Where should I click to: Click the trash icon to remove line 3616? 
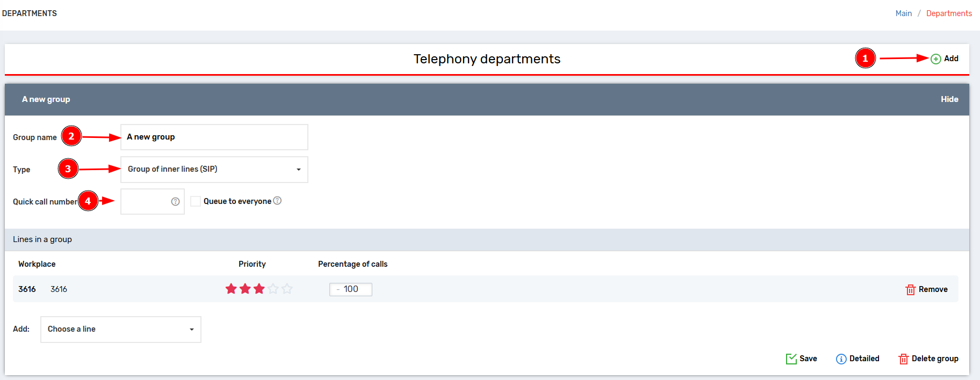coord(910,290)
